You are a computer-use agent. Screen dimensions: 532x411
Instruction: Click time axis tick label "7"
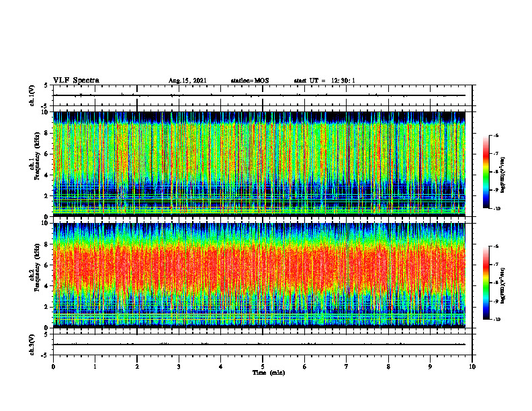click(347, 367)
